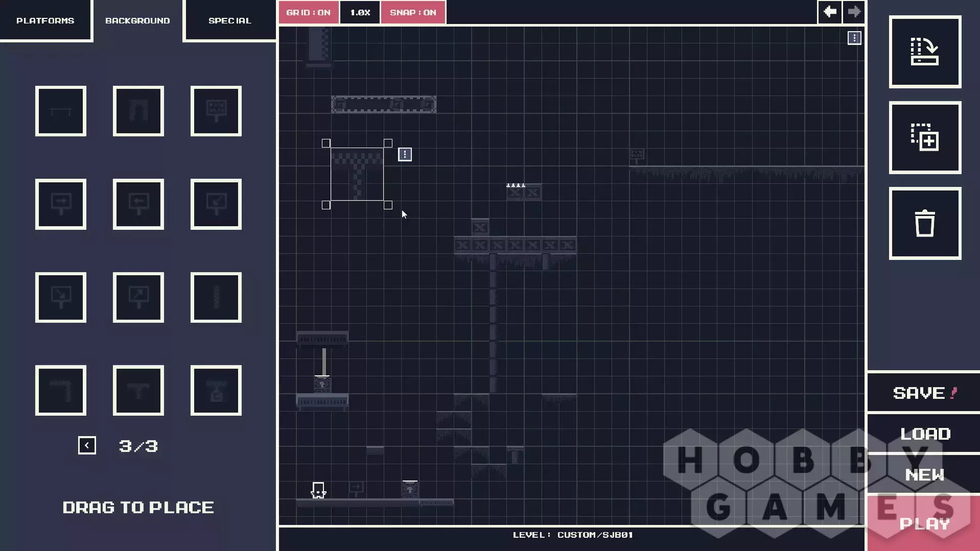Go to previous tile palette page
The width and height of the screenshot is (980, 551).
pyautogui.click(x=87, y=445)
